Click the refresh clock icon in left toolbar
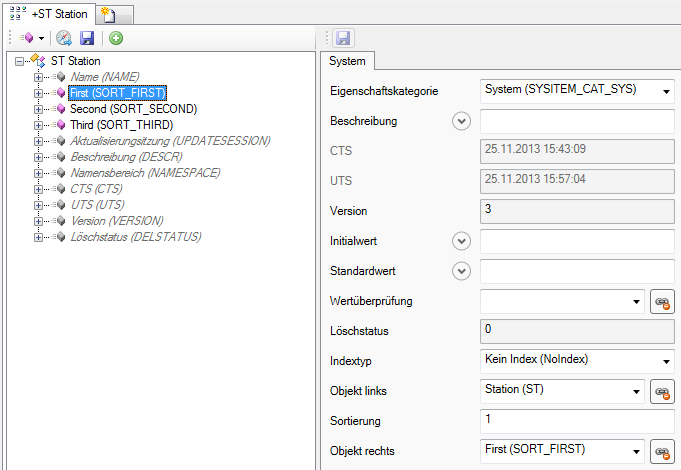The width and height of the screenshot is (681, 470). (64, 38)
